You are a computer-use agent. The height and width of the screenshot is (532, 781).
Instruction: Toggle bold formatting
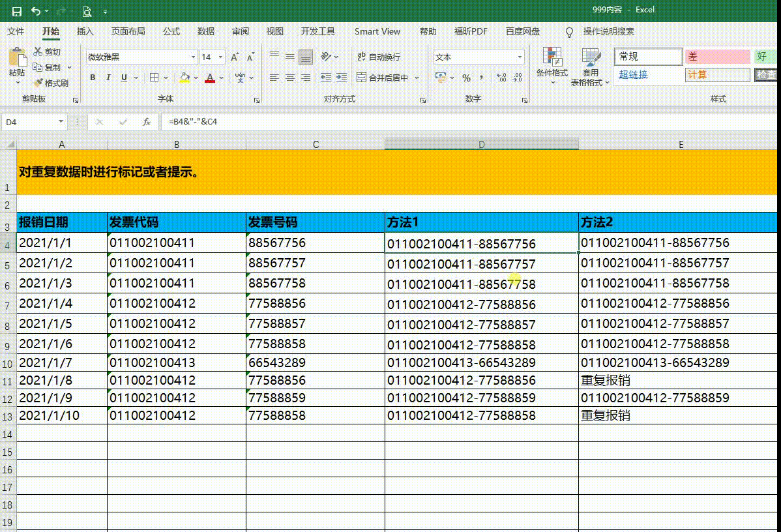(x=93, y=77)
